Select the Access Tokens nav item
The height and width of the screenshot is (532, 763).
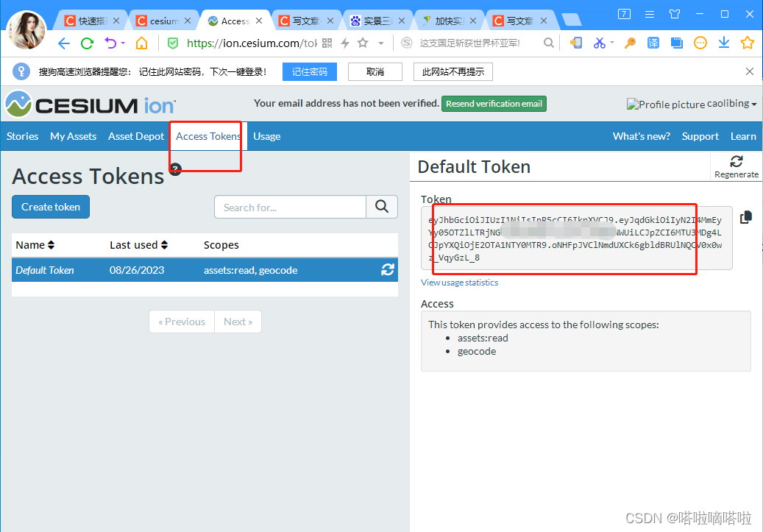tap(208, 136)
